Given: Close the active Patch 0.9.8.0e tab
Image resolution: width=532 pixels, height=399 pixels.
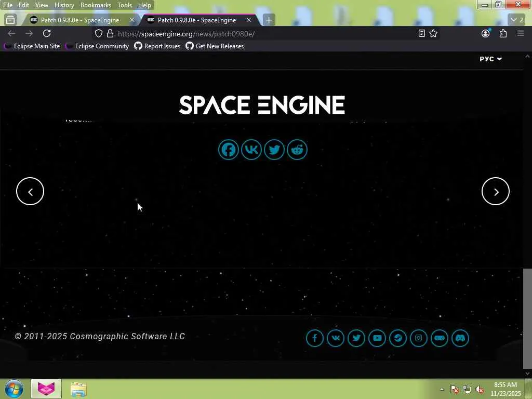Looking at the screenshot, I should pos(249,20).
